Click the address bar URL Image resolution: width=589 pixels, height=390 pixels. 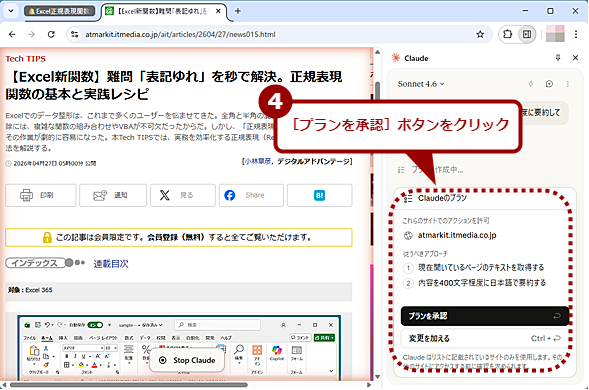[x=180, y=35]
